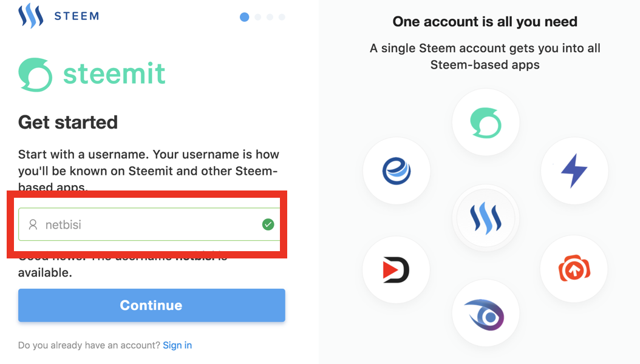
Task: Select the third progress step dot
Action: pyautogui.click(x=270, y=17)
